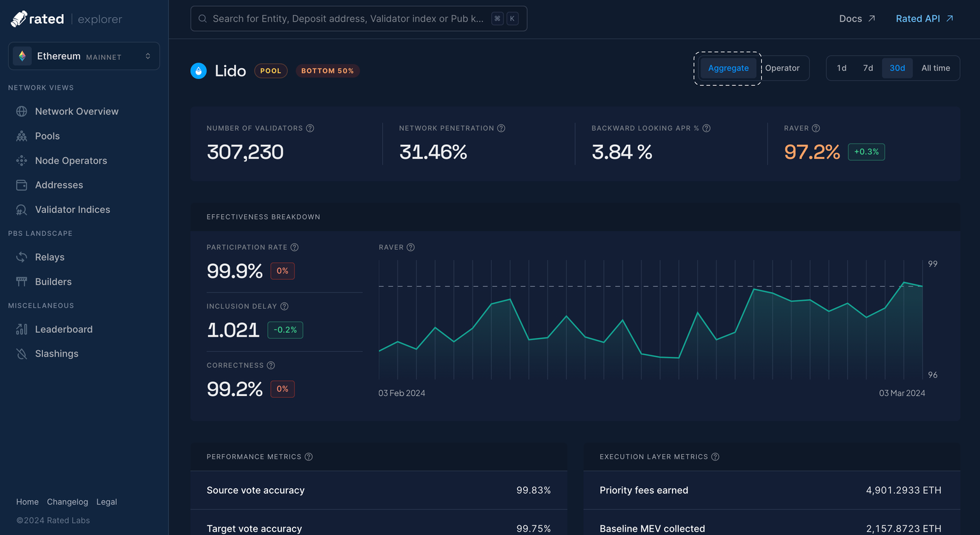
Task: Click the +0.3% RAVER change badge
Action: [866, 152]
